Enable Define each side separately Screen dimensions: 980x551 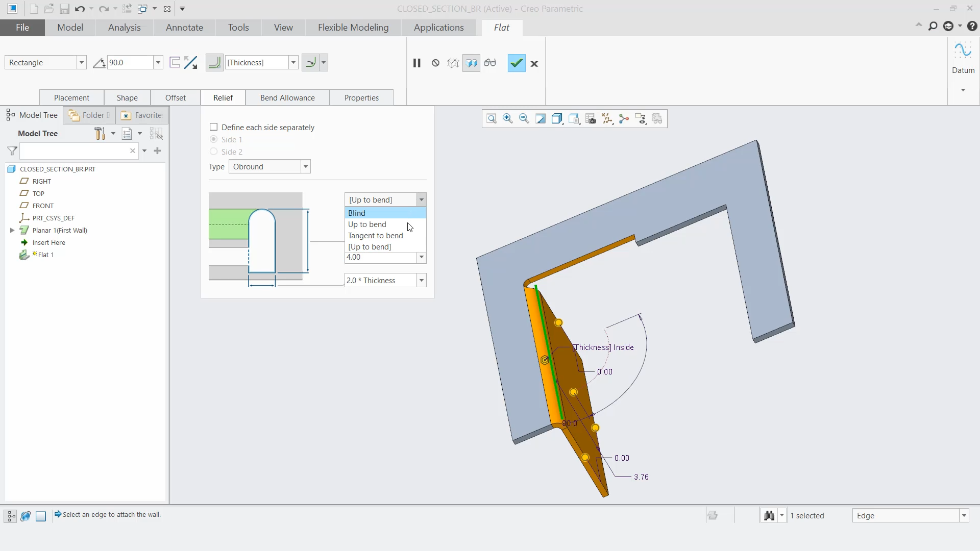[214, 127]
